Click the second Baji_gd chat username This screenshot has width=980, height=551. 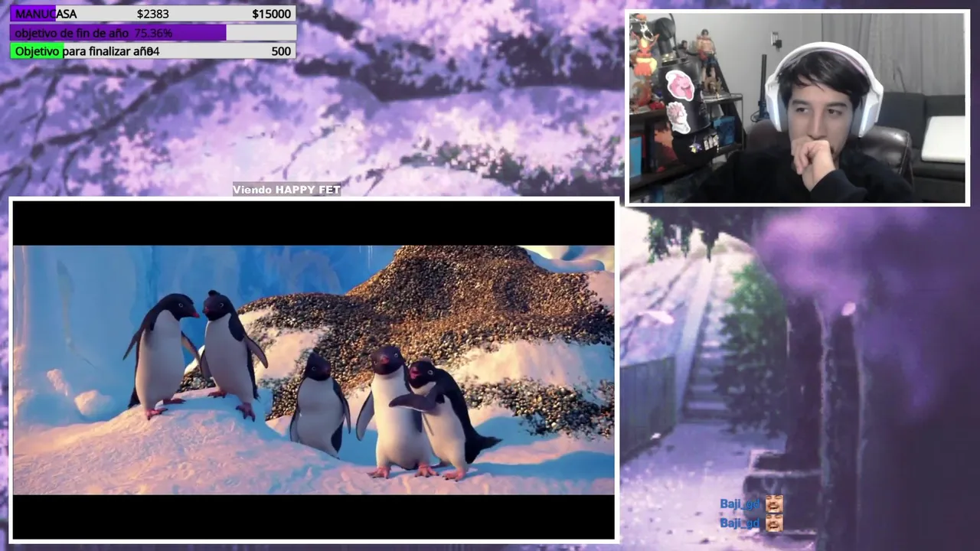point(740,523)
